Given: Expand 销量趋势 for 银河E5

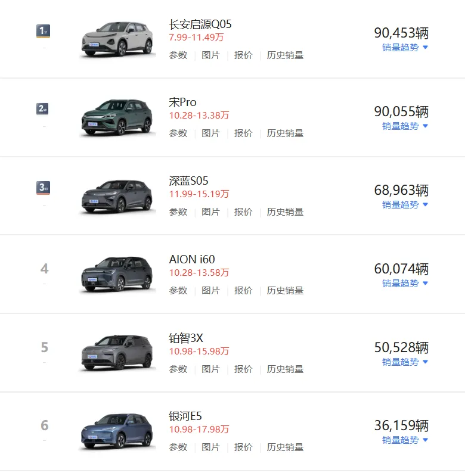Looking at the screenshot, I should click(x=405, y=440).
